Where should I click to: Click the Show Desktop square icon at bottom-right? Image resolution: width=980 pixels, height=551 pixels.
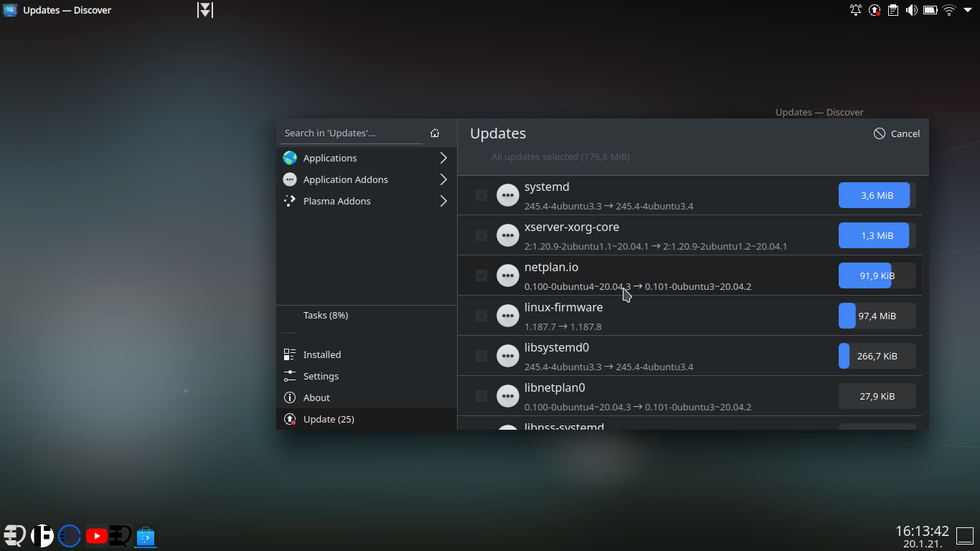tap(963, 536)
